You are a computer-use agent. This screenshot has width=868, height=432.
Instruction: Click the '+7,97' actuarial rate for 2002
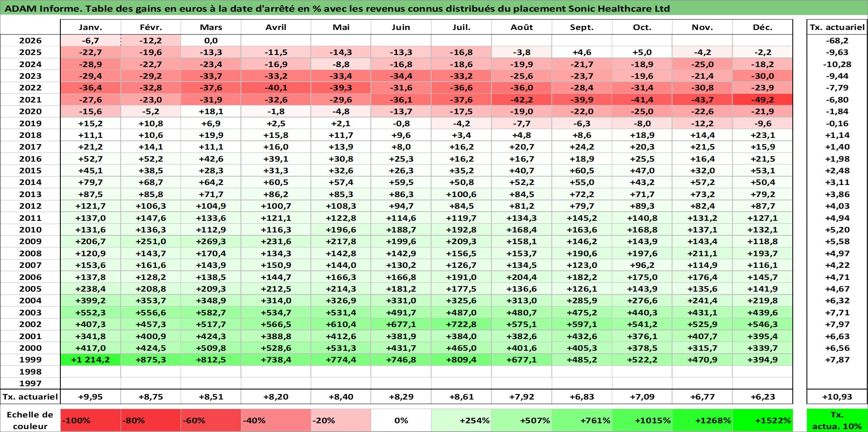point(837,324)
